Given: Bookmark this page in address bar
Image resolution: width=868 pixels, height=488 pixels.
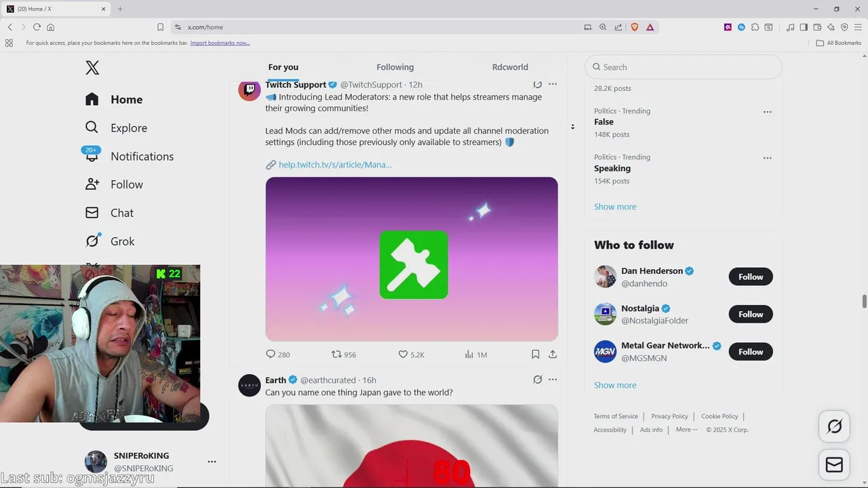Looking at the screenshot, I should click(x=160, y=27).
